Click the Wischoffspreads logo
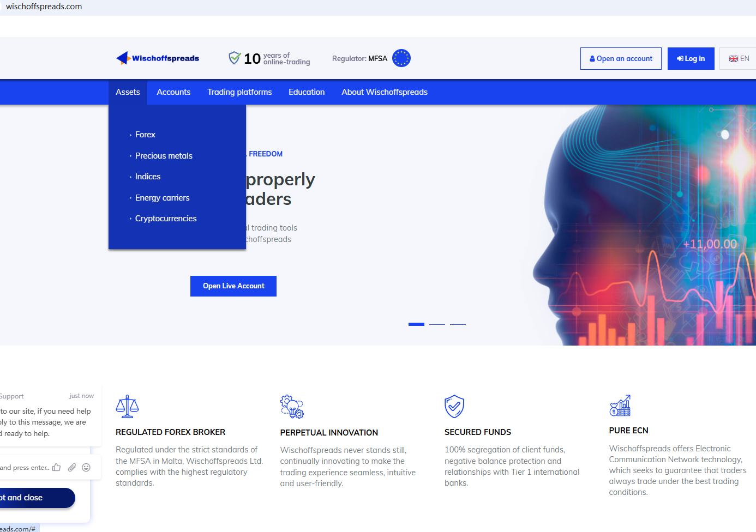This screenshot has width=756, height=532. point(158,58)
